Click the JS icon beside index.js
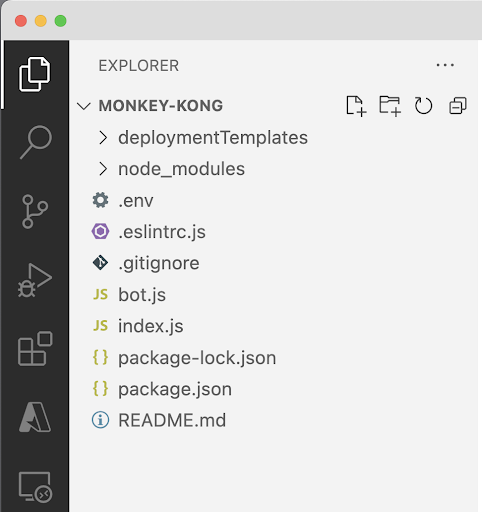482x512 pixels. click(x=100, y=326)
